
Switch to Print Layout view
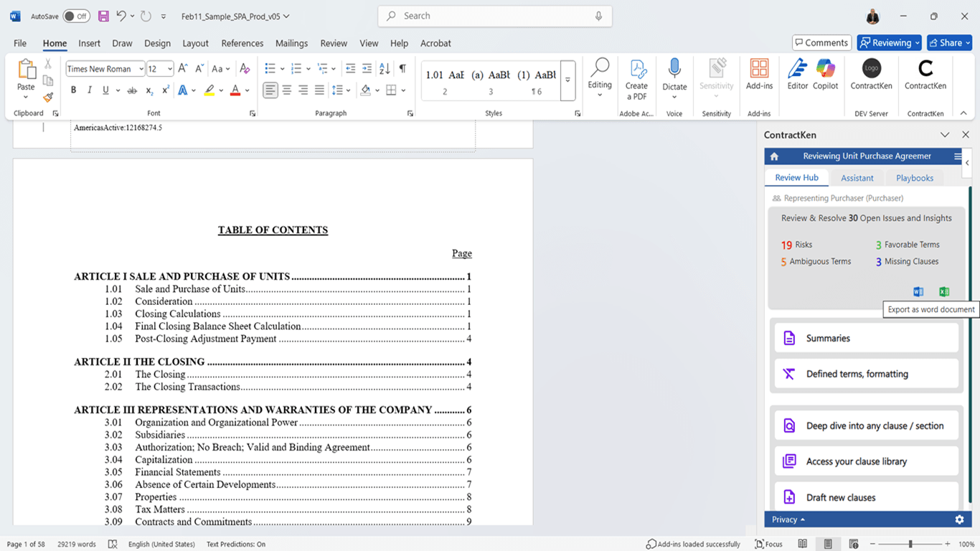828,544
